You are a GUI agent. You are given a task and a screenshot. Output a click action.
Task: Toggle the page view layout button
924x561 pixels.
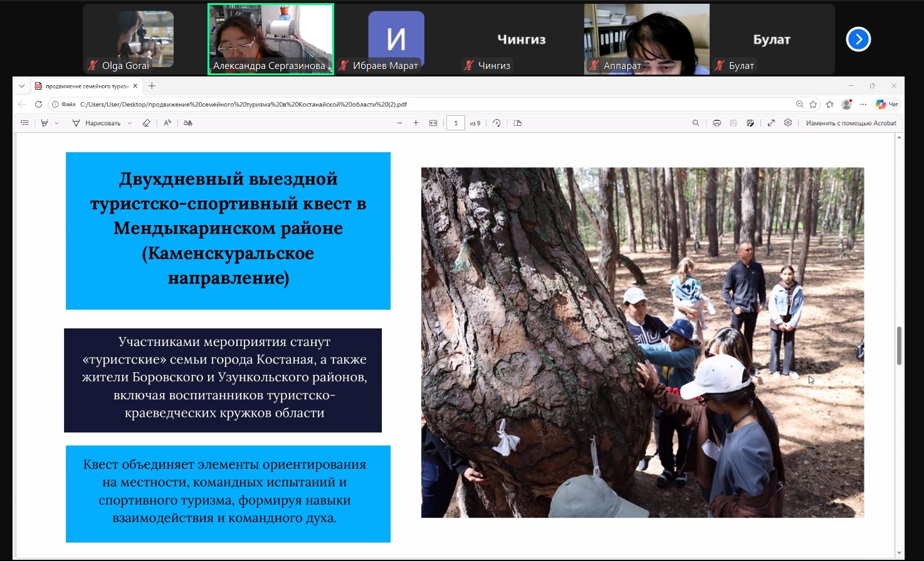517,123
